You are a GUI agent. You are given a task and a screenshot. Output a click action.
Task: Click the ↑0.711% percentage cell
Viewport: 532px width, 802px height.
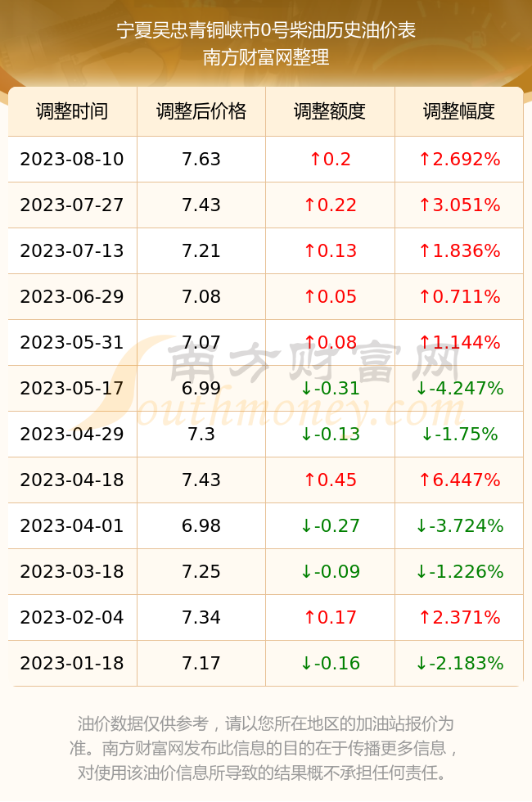[x=459, y=296]
